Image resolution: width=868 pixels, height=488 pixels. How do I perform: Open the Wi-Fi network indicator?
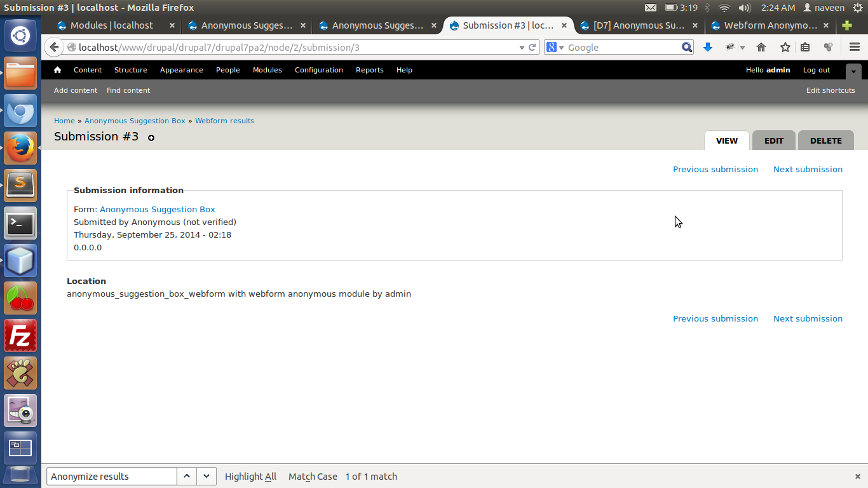724,8
